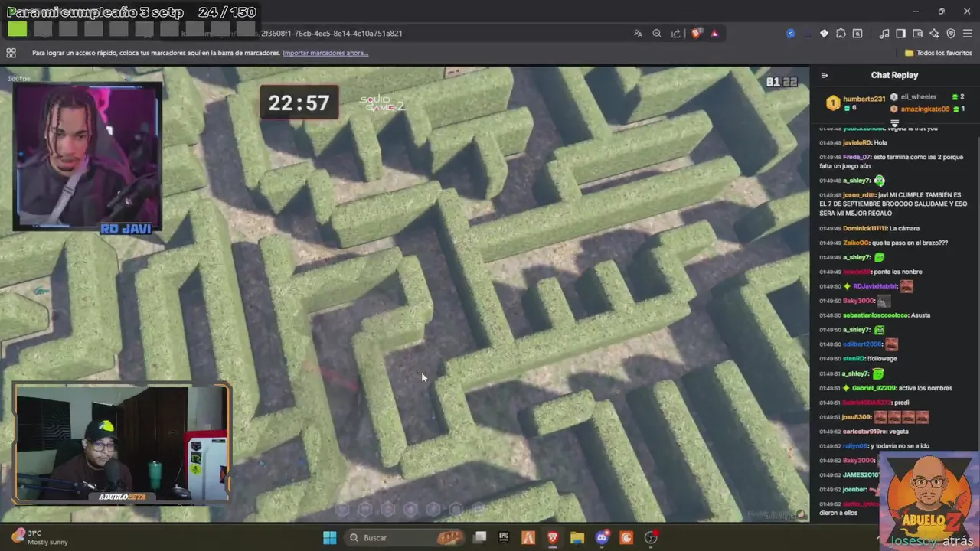Click Importar marcadores ahora link
The height and width of the screenshot is (551, 980).
(x=325, y=53)
